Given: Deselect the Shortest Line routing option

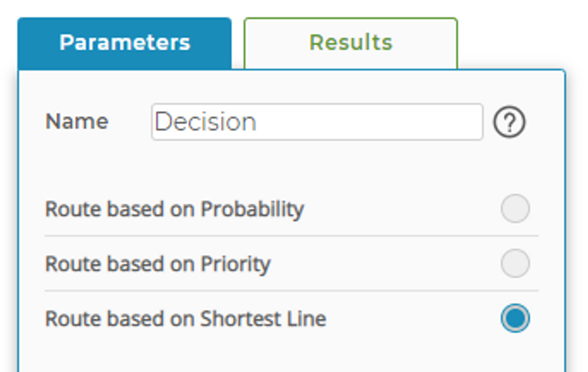Looking at the screenshot, I should pos(515,318).
